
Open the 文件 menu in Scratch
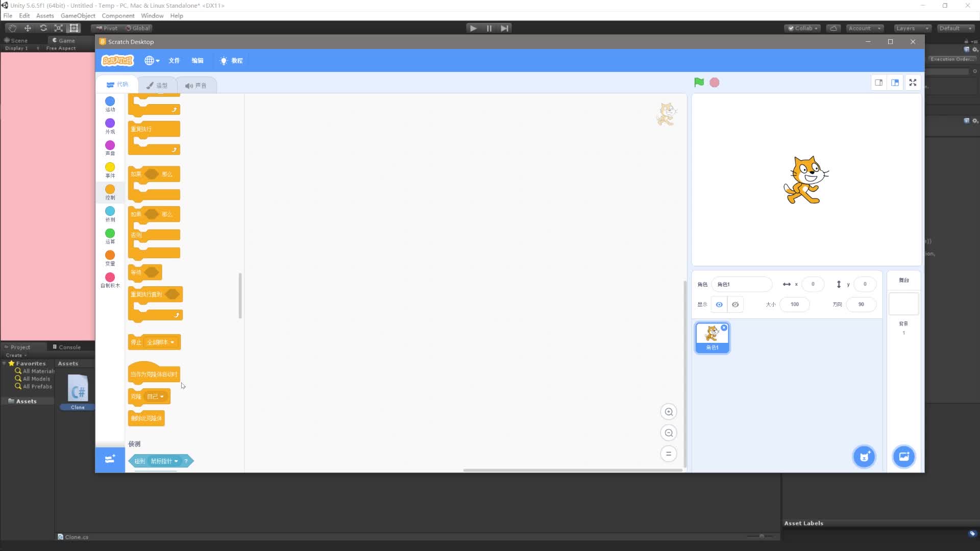[x=174, y=60]
